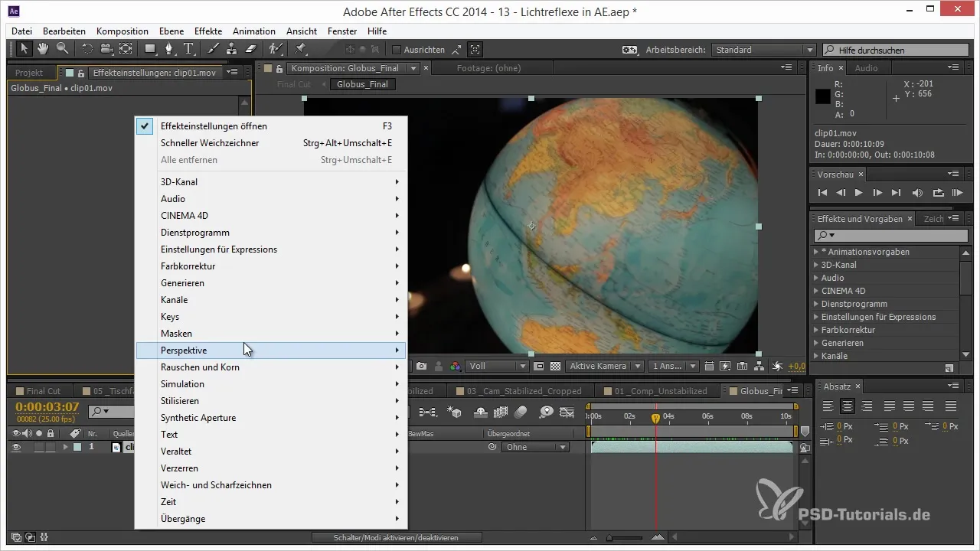
Task: Select the Type text tool
Action: tap(188, 49)
